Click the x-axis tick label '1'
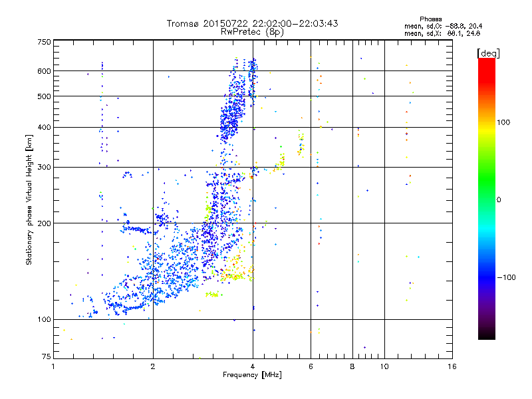Viewport: 532px width, 399px height. pos(53,366)
